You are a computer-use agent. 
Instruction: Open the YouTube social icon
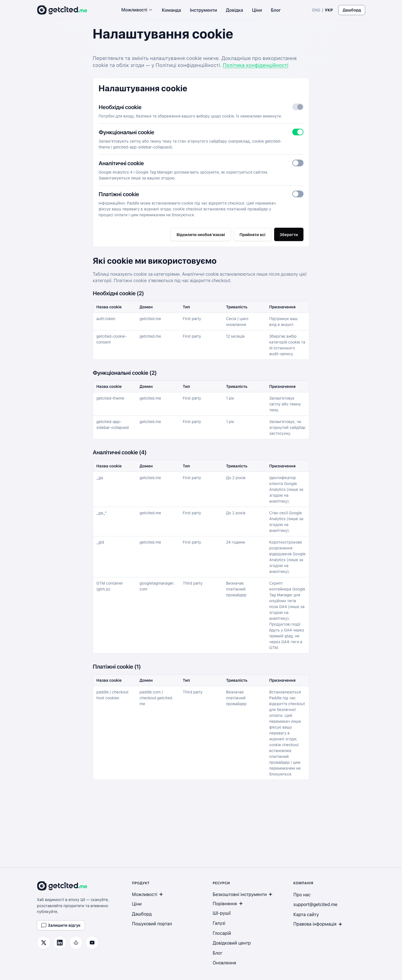[x=92, y=942]
